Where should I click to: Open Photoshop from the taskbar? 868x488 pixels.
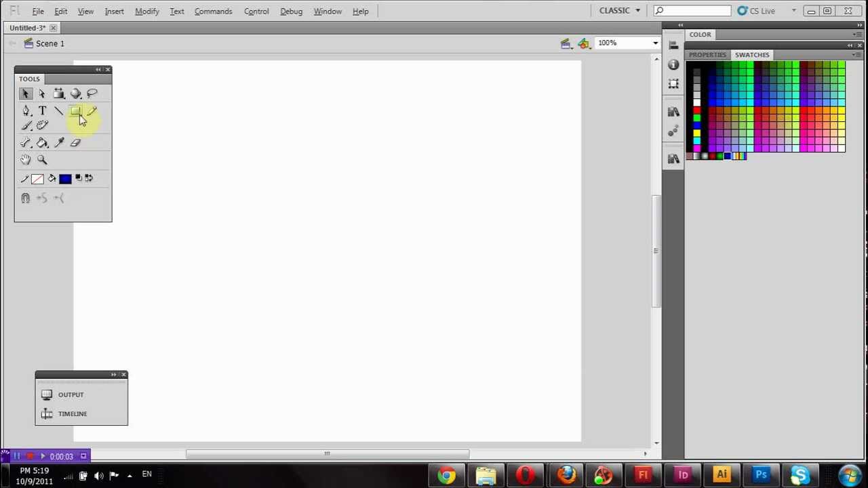point(761,475)
